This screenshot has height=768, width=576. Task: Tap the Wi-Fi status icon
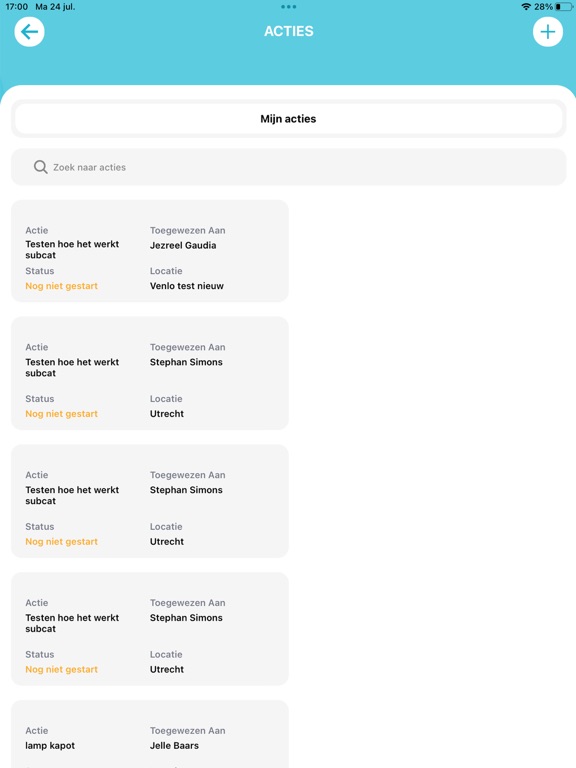[x=526, y=7]
